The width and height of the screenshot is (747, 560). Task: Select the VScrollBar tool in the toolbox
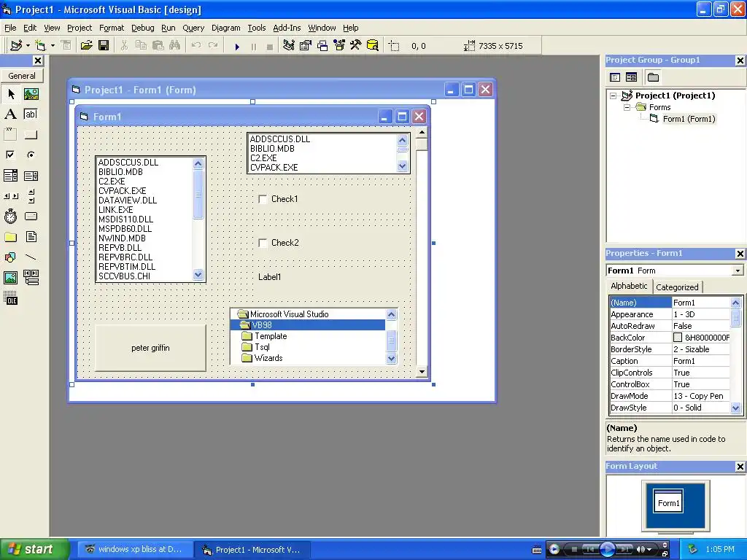click(x=31, y=195)
